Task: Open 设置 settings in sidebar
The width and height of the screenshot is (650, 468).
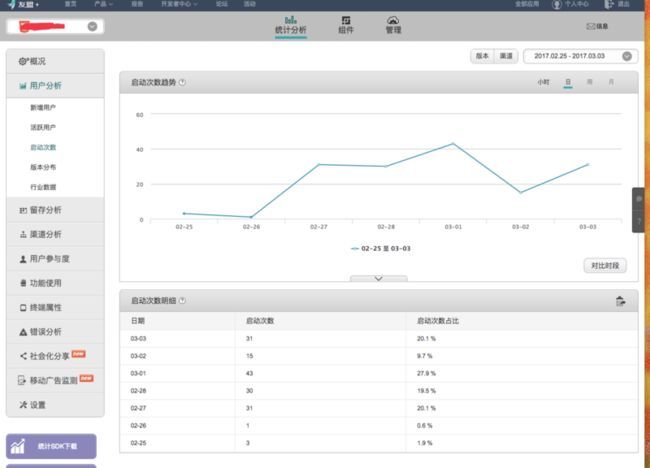Action: [55, 405]
